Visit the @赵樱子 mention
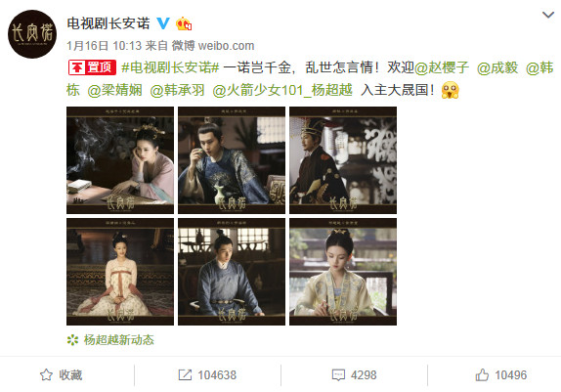 pyautogui.click(x=442, y=67)
